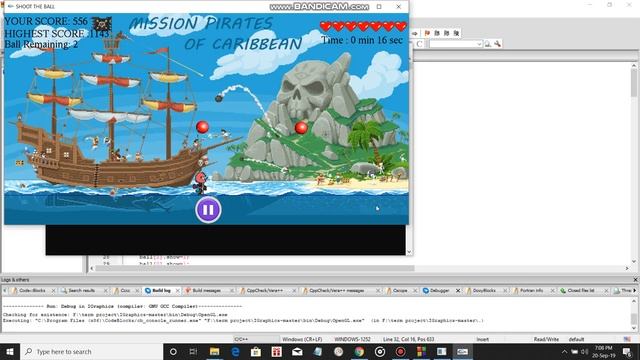Close the Build log tab
The width and height of the screenshot is (640, 360).
pyautogui.click(x=178, y=291)
